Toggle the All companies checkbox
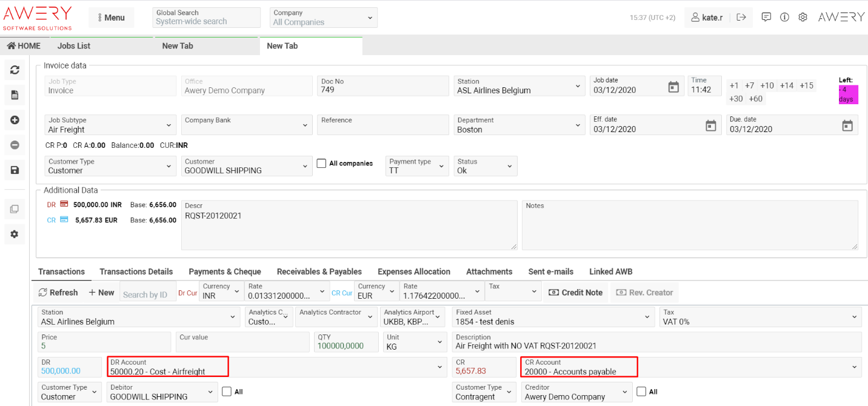Image resolution: width=868 pixels, height=406 pixels. (322, 164)
